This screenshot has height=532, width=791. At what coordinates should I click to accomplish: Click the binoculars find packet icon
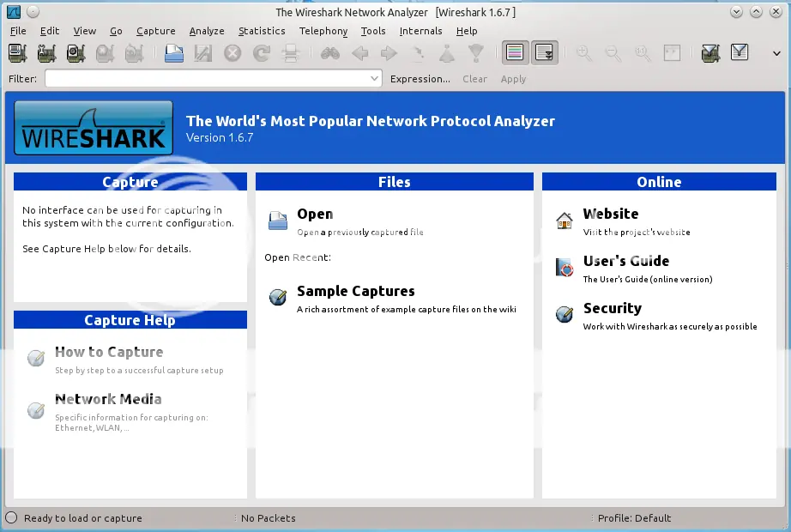[x=330, y=53]
